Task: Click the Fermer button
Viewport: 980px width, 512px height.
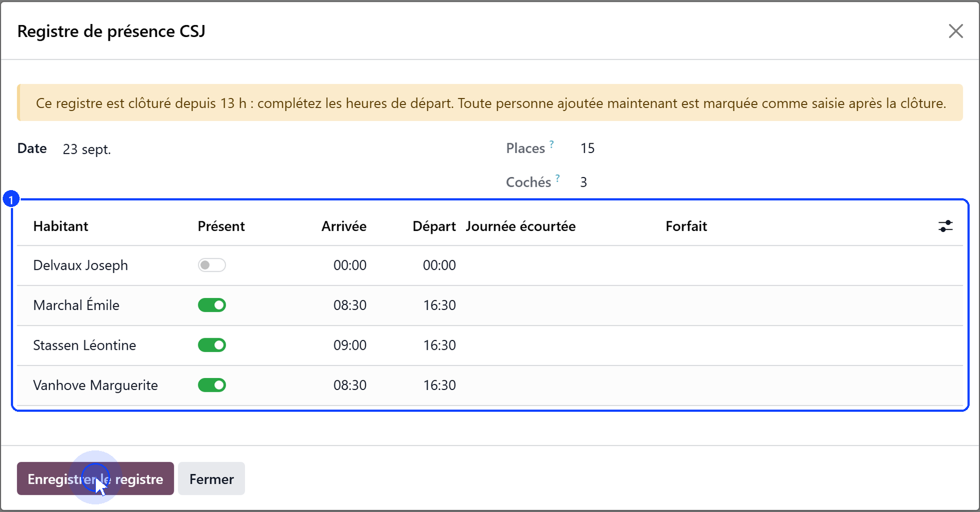Action: point(211,479)
